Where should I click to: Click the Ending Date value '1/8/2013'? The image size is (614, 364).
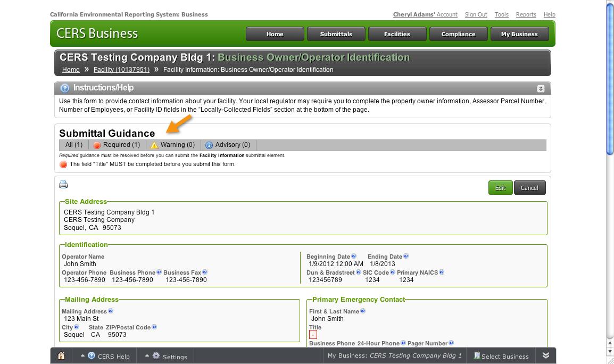(383, 264)
